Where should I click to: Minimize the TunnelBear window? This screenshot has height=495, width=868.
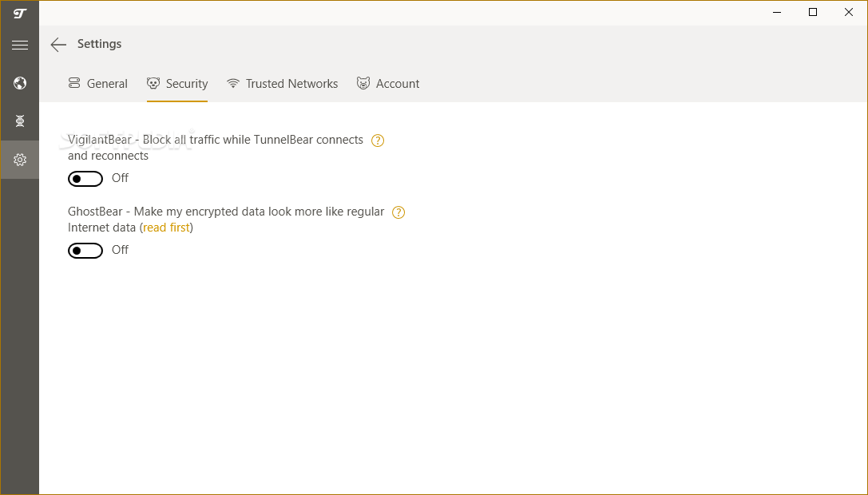pos(777,12)
